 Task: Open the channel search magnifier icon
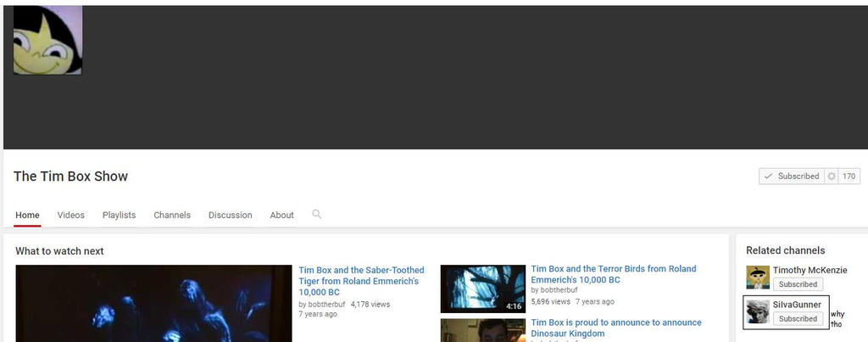pos(317,214)
